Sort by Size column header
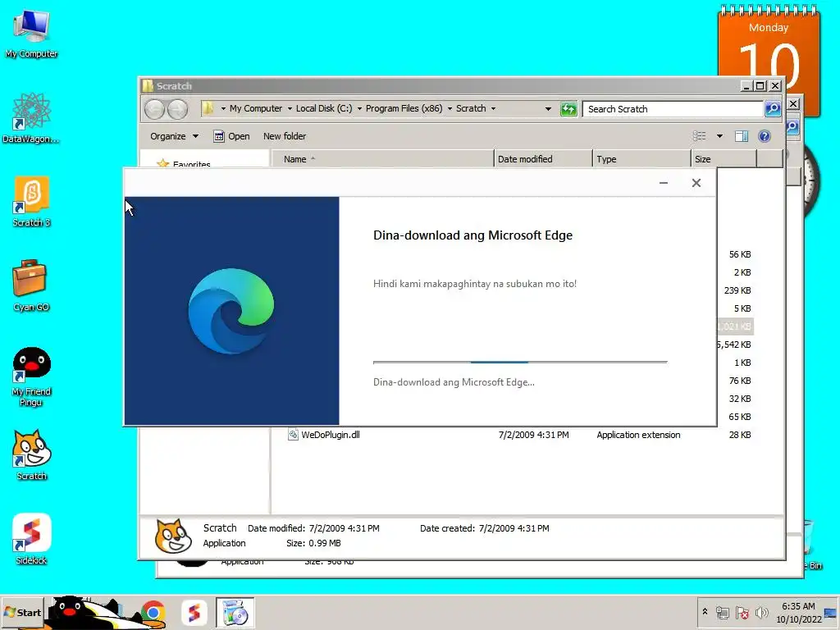840x630 pixels. (724, 159)
